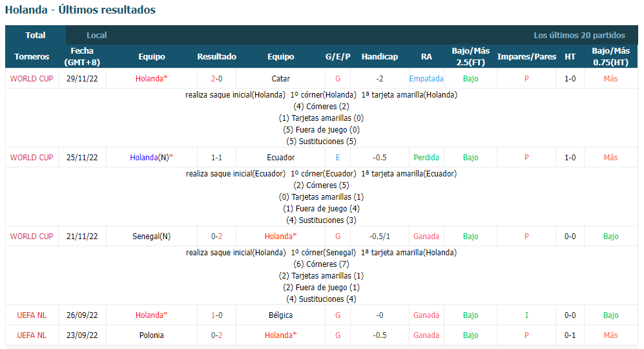This screenshot has width=644, height=349.
Task: Click 'Bajo' HT value in Senegal row
Action: click(x=610, y=237)
